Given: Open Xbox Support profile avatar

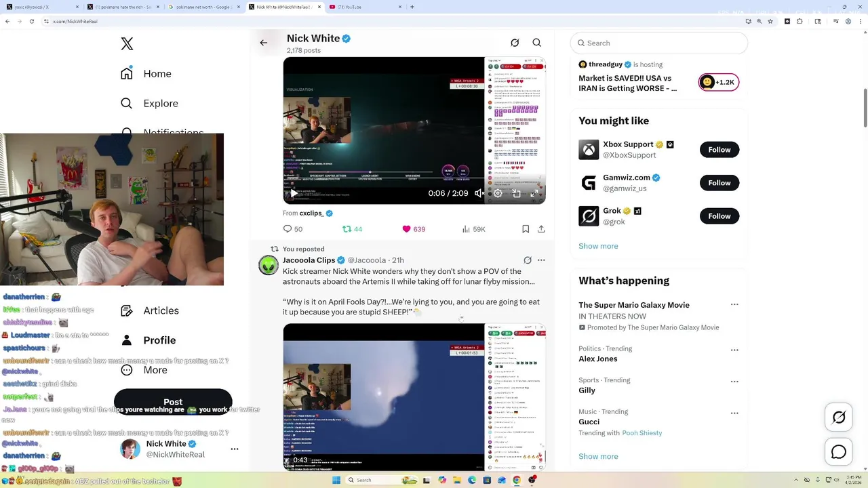Looking at the screenshot, I should [589, 150].
